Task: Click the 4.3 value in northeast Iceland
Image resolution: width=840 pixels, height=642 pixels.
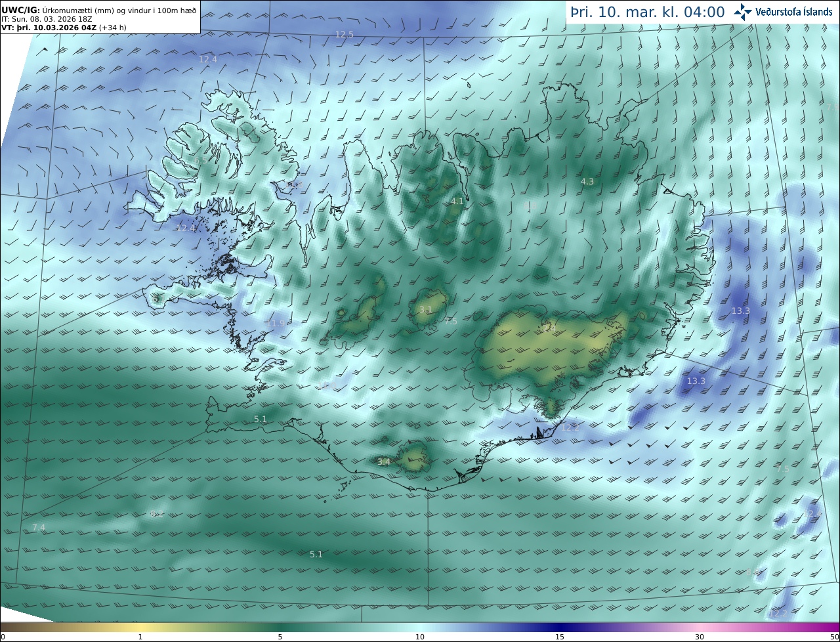Action: [587, 181]
